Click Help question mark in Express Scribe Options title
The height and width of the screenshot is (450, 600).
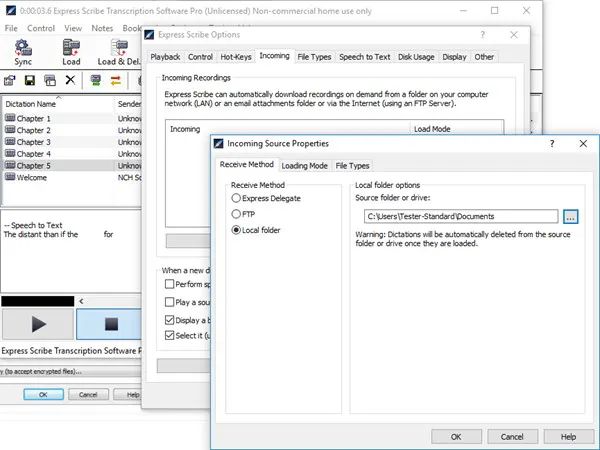tap(483, 35)
